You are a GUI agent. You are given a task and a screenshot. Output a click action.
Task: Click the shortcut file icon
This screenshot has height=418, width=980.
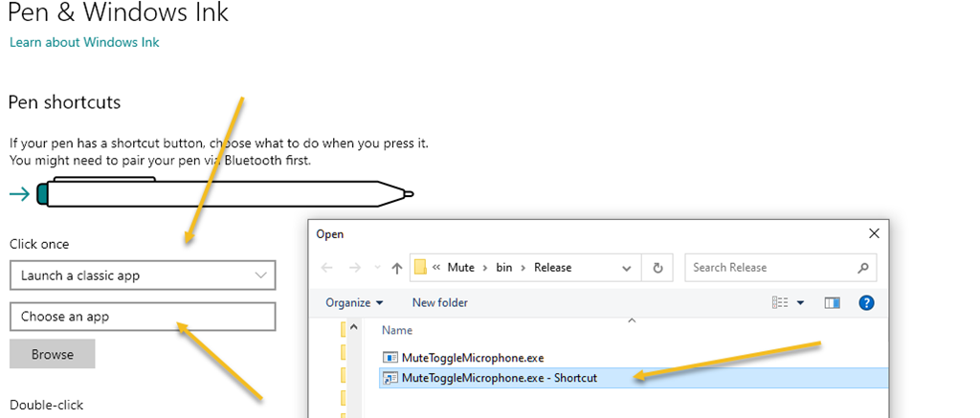coord(390,378)
